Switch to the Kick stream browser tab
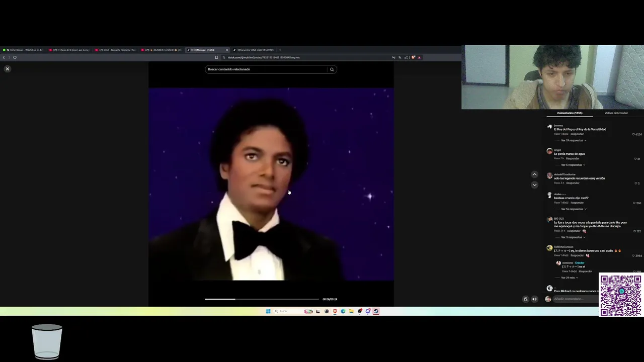Viewport: 644px width, 362px height. 23,50
